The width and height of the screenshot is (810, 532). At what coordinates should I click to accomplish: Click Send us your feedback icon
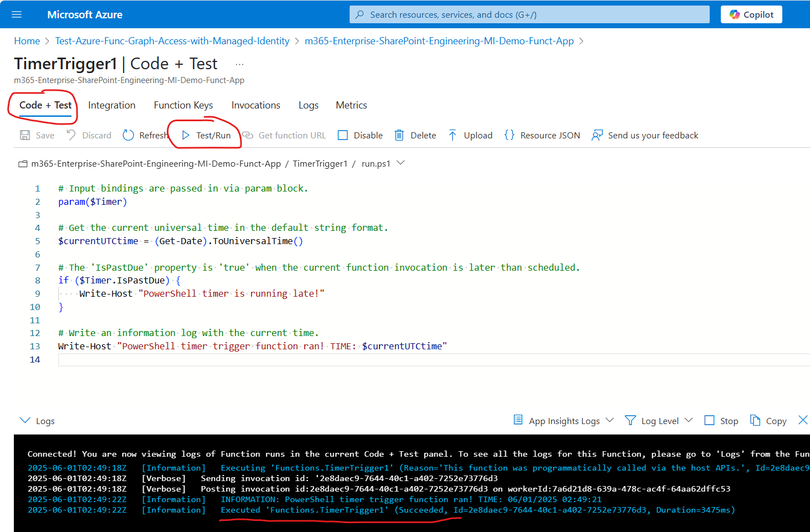pyautogui.click(x=597, y=135)
